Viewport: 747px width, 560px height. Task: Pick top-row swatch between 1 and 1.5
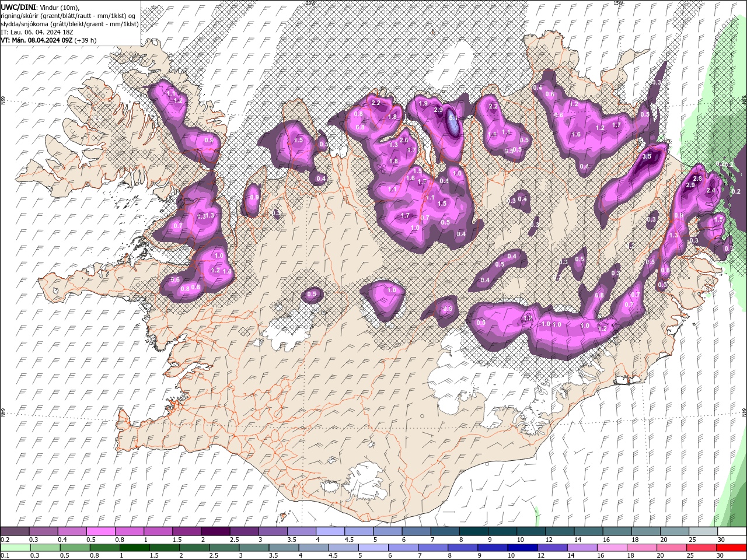coord(158,531)
